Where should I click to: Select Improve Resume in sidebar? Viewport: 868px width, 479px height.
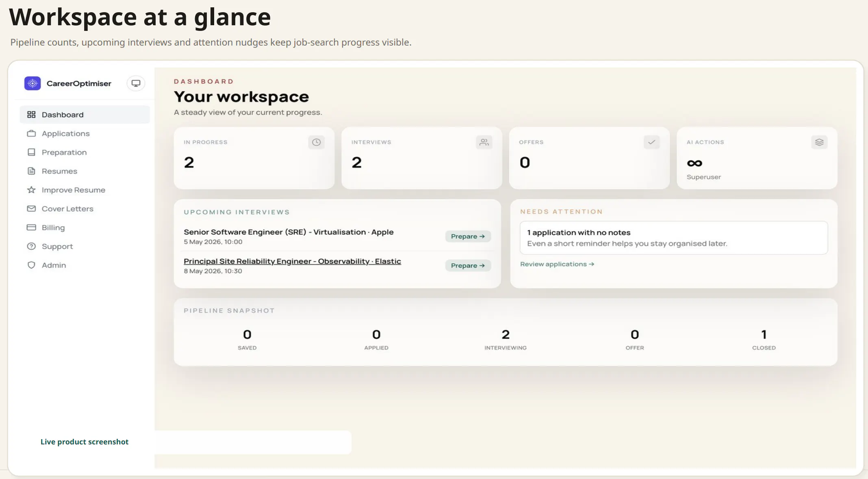[85, 190]
